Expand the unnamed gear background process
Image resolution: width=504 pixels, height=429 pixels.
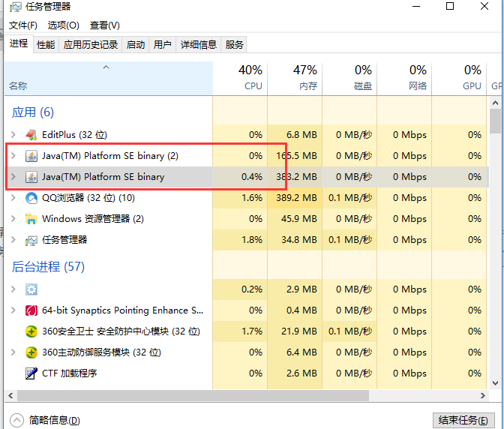13,289
